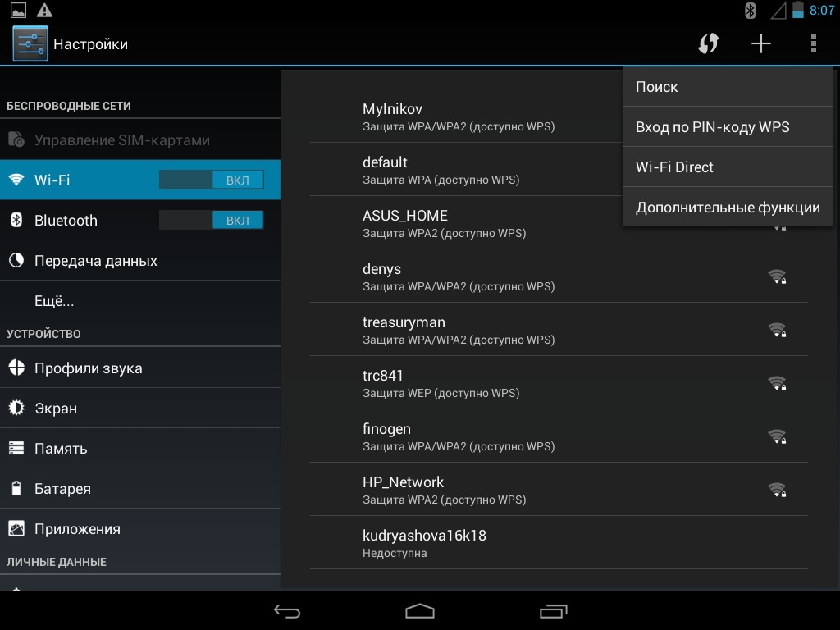
Task: Open Профили звука settings
Action: coord(88,368)
